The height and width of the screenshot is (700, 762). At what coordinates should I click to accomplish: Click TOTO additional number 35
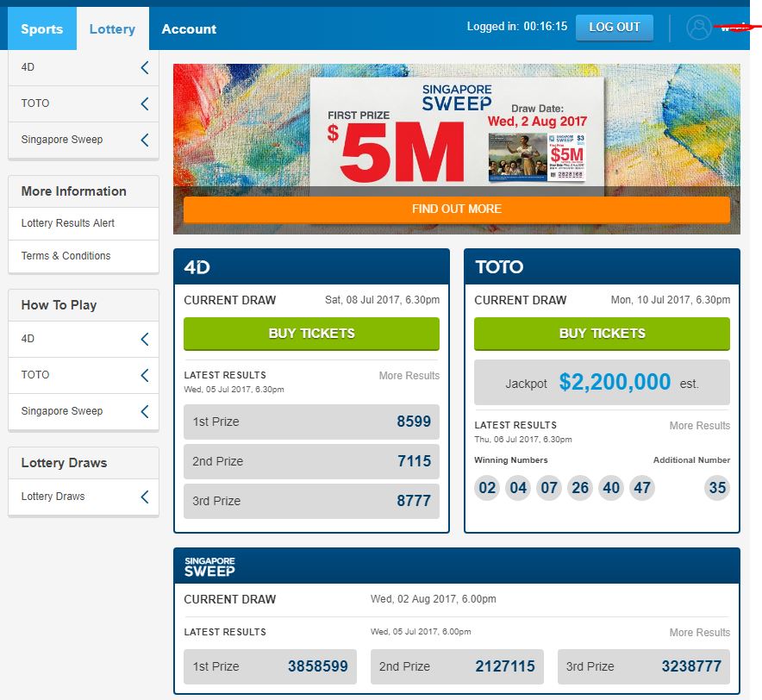[717, 488]
